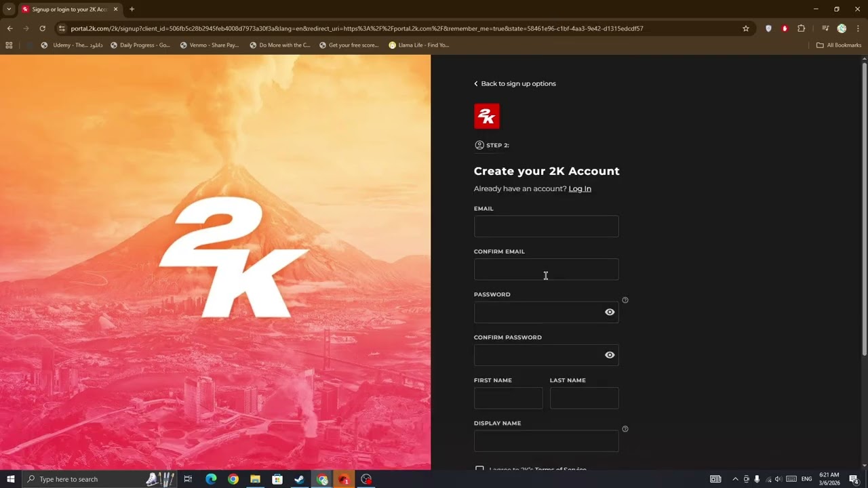Image resolution: width=868 pixels, height=488 pixels.
Task: Click the Email input field
Action: tap(546, 226)
